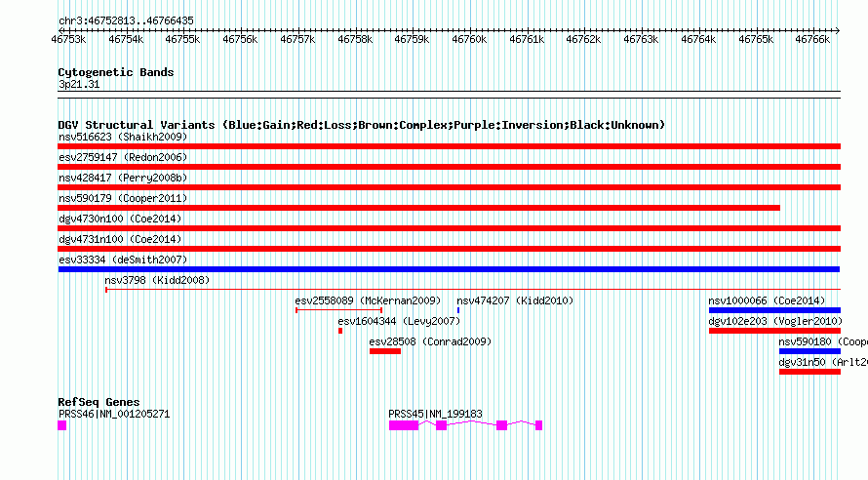Select variant label nsv516623 (Shaikh2009)
Viewport: 868px width, 480px height.
(x=123, y=137)
